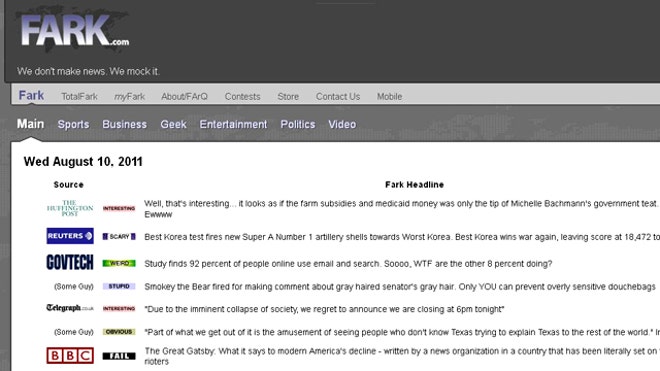
Task: Open the Contests page
Action: 242,96
